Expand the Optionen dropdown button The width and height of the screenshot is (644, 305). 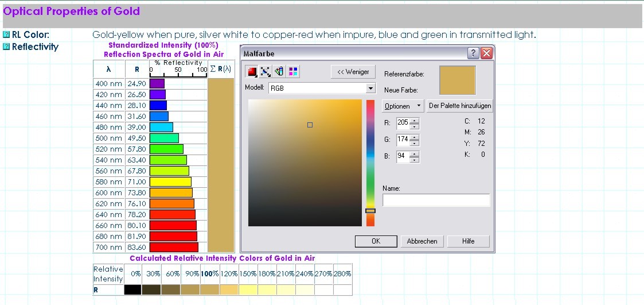[x=403, y=106]
